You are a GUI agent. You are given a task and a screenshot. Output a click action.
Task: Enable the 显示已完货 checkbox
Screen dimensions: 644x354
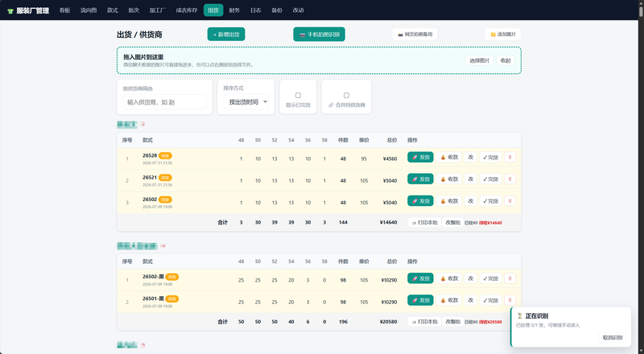pos(298,95)
